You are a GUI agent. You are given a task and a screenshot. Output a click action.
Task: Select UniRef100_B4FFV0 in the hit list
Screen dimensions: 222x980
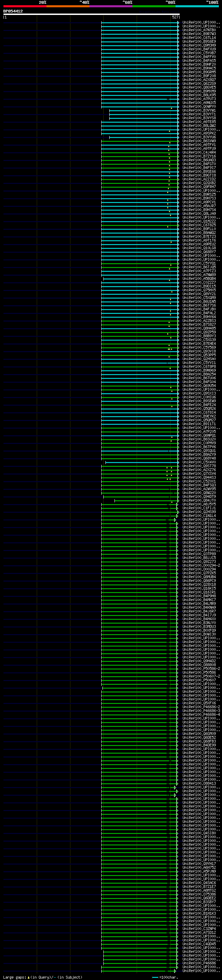(x=199, y=57)
